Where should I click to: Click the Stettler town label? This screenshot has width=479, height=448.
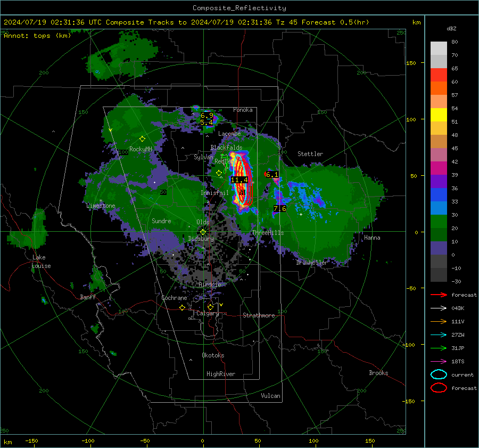310,154
